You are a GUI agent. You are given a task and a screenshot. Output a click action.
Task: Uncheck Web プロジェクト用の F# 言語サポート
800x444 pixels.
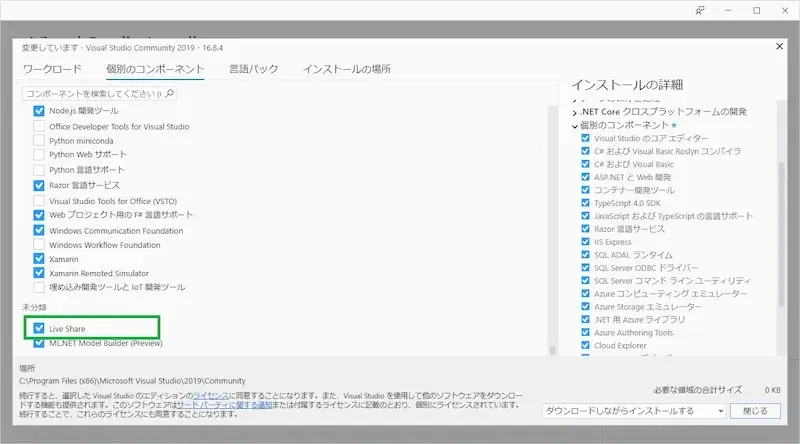[39, 215]
